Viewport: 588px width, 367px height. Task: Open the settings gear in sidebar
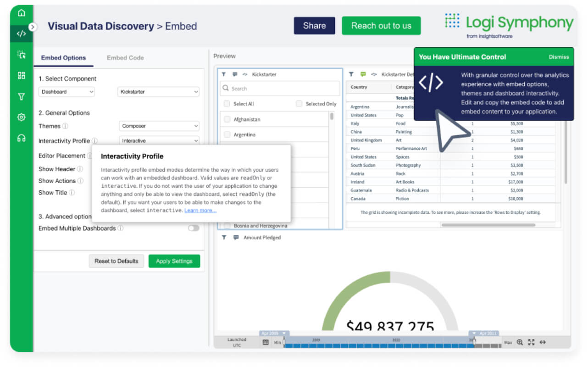point(21,117)
